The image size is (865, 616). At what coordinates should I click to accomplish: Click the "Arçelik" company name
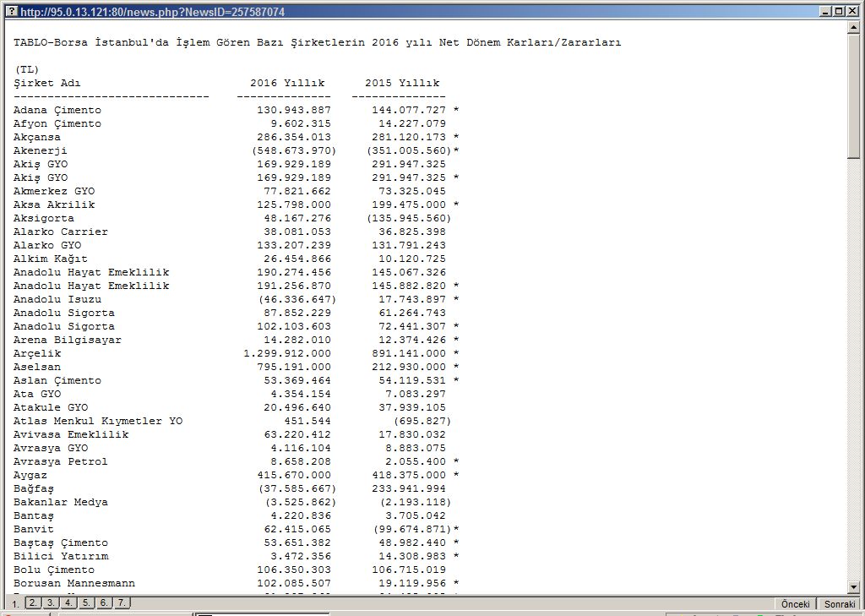(37, 354)
